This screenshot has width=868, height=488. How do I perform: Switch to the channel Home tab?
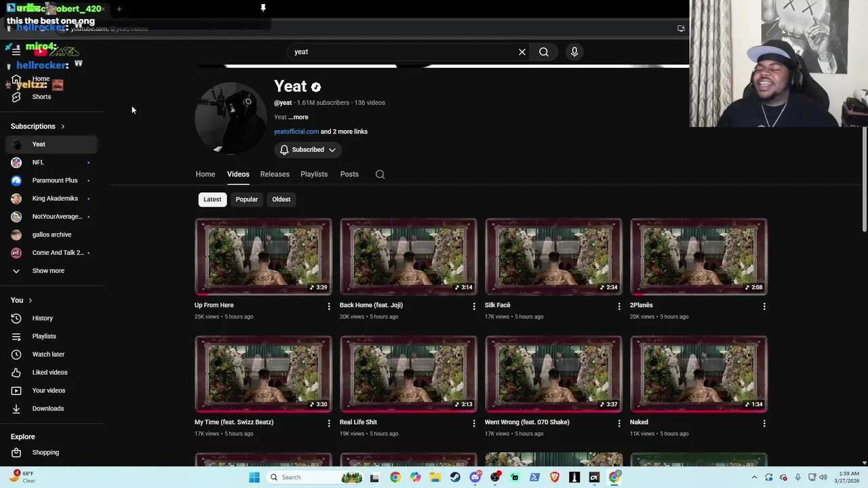click(x=205, y=174)
